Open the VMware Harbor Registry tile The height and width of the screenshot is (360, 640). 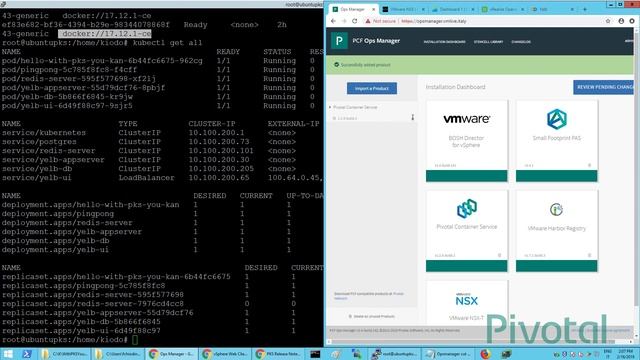(556, 231)
